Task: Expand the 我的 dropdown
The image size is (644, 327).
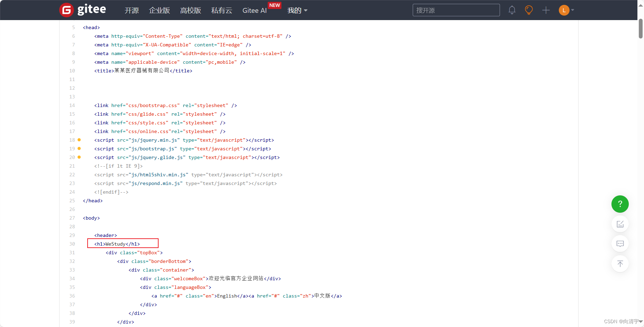Action: click(x=297, y=10)
